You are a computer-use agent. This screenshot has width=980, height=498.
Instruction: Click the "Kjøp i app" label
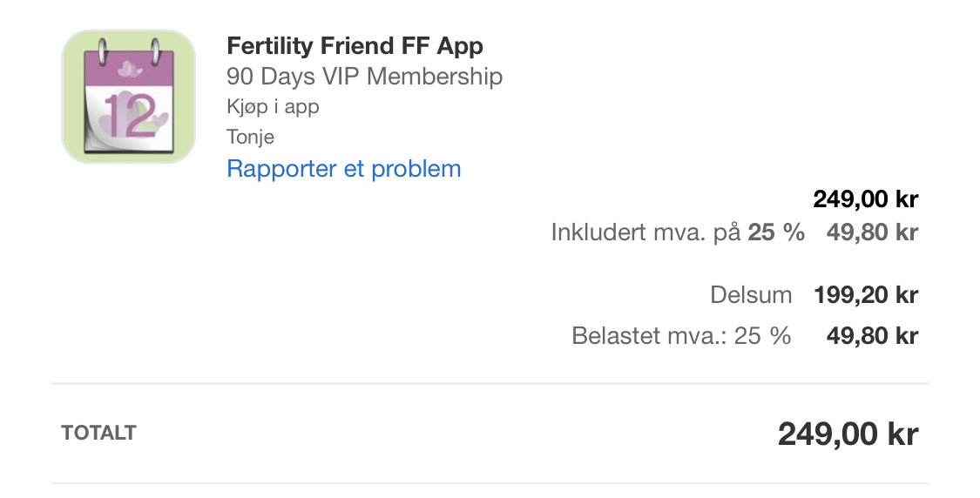[x=273, y=107]
